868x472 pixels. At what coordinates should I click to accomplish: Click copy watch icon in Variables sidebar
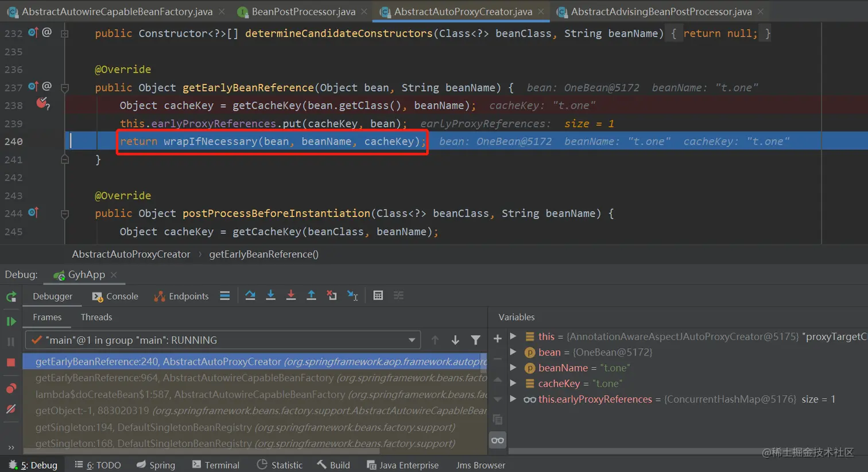point(498,420)
